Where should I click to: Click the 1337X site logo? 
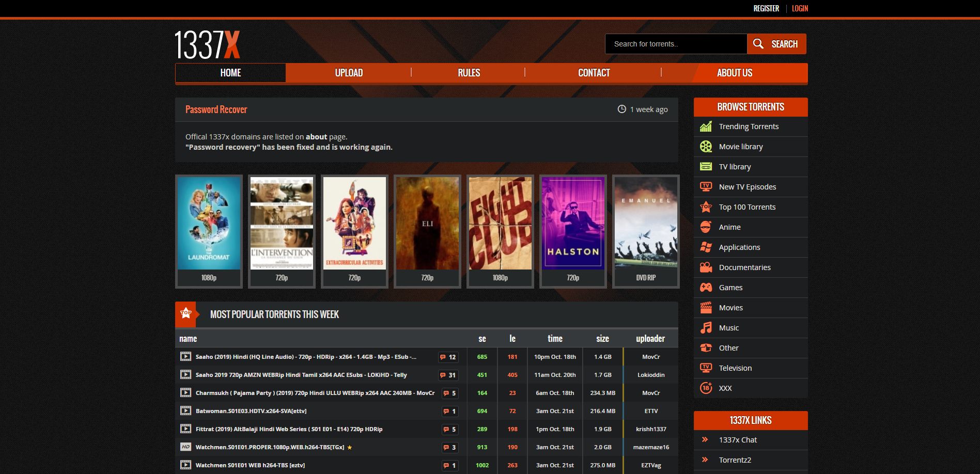click(x=207, y=45)
